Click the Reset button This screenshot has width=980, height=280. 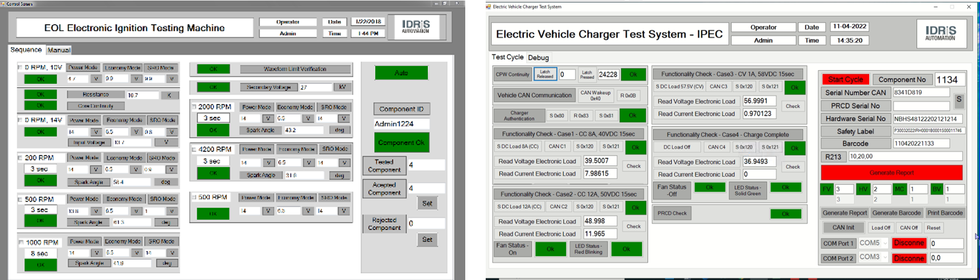click(934, 228)
